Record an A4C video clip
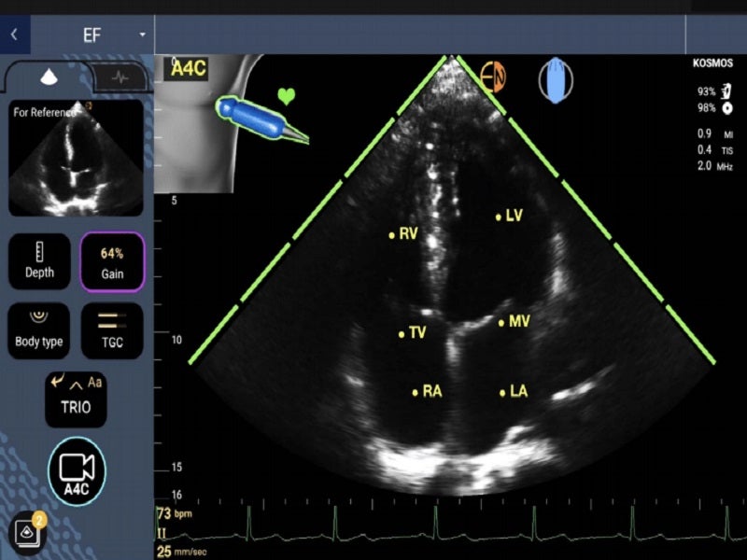 point(77,471)
